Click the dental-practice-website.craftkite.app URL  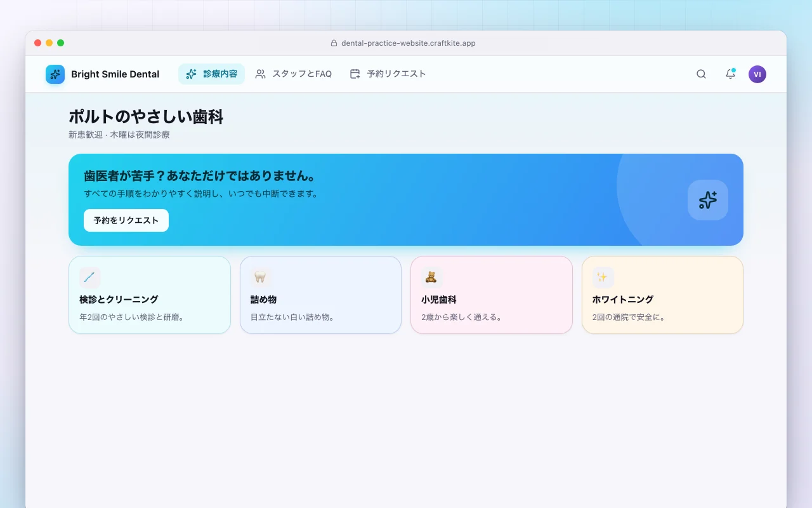(x=409, y=43)
